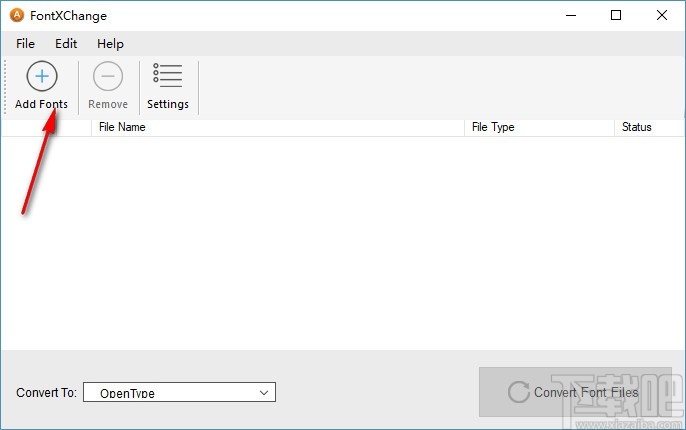Click the Convert Font Files button
Screen dimensions: 686x430
pos(575,392)
